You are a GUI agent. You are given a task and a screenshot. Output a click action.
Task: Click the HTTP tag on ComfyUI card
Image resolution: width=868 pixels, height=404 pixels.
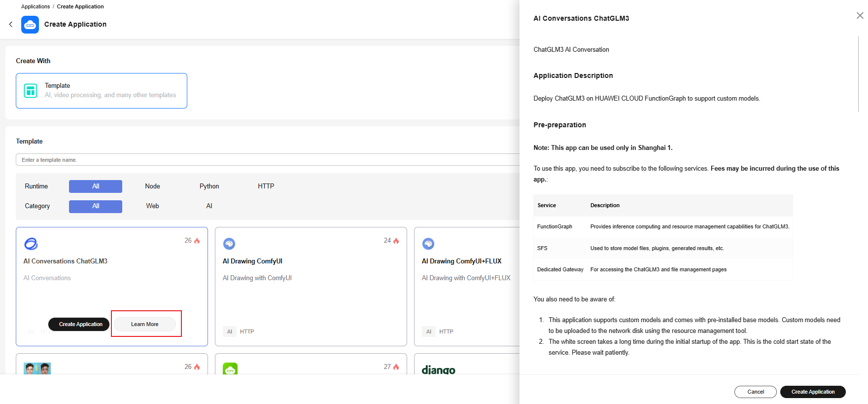tap(247, 331)
